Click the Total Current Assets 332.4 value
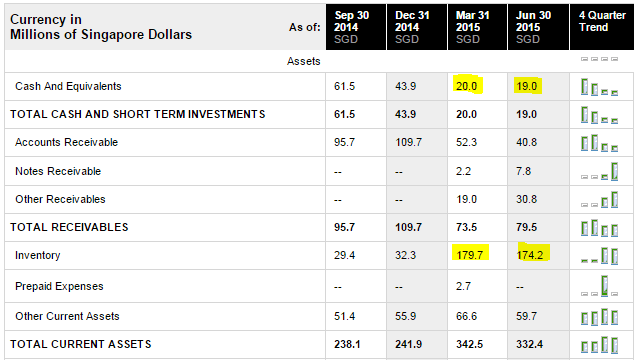This screenshot has height=360, width=635. pyautogui.click(x=530, y=344)
